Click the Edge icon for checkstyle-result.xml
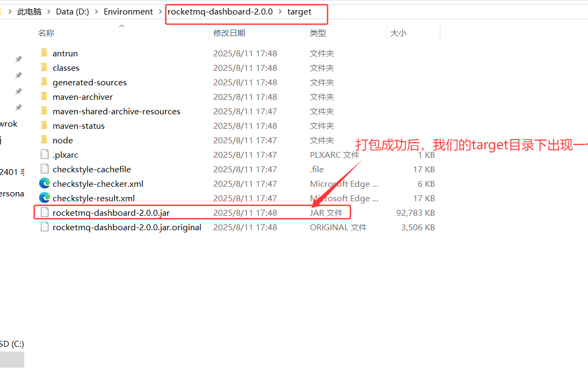The height and width of the screenshot is (380, 588). click(x=45, y=198)
